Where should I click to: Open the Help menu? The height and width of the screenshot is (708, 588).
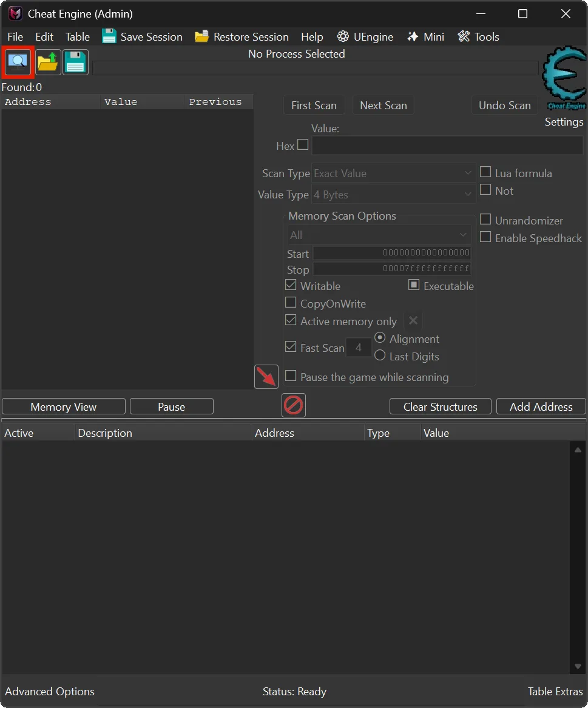click(312, 37)
